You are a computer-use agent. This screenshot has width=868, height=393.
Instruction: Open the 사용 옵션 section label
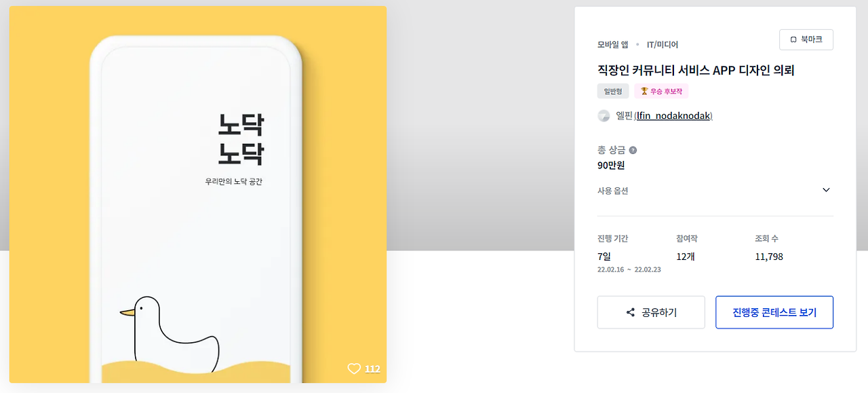[x=613, y=191]
